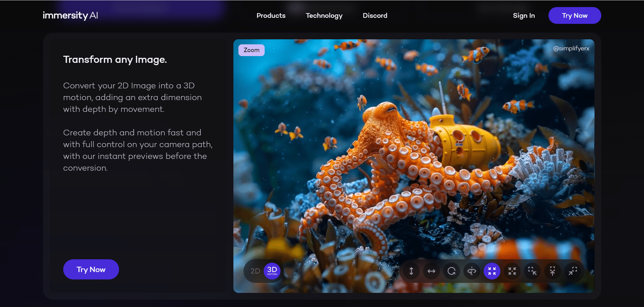Image resolution: width=644 pixels, height=307 pixels.
Task: Select the horizontal motion preset icon
Action: (x=431, y=271)
